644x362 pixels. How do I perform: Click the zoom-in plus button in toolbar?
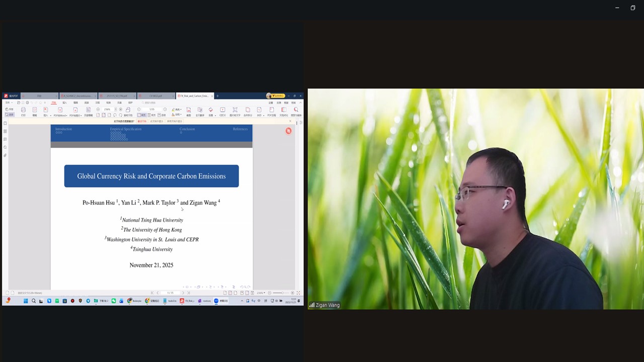click(120, 109)
